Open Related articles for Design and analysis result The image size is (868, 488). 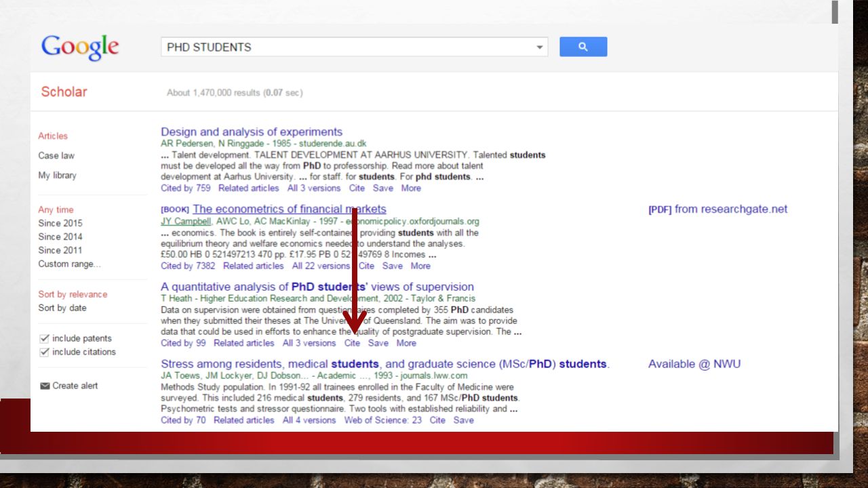pos(248,188)
